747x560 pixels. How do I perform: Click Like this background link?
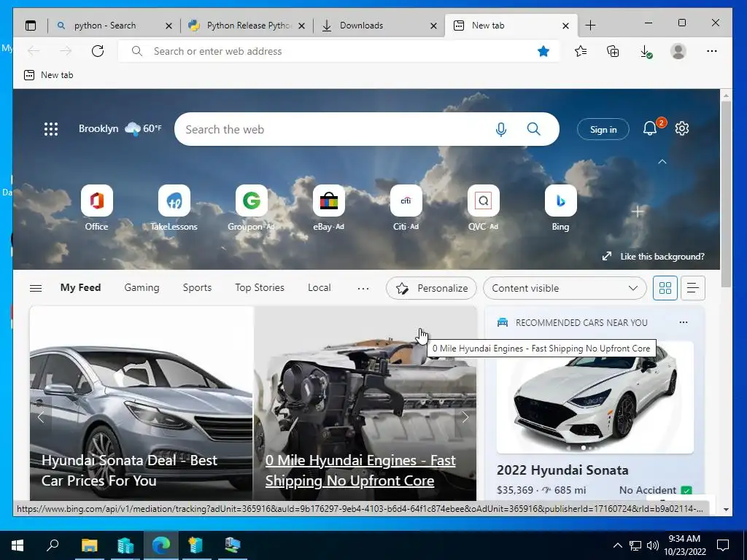click(654, 256)
